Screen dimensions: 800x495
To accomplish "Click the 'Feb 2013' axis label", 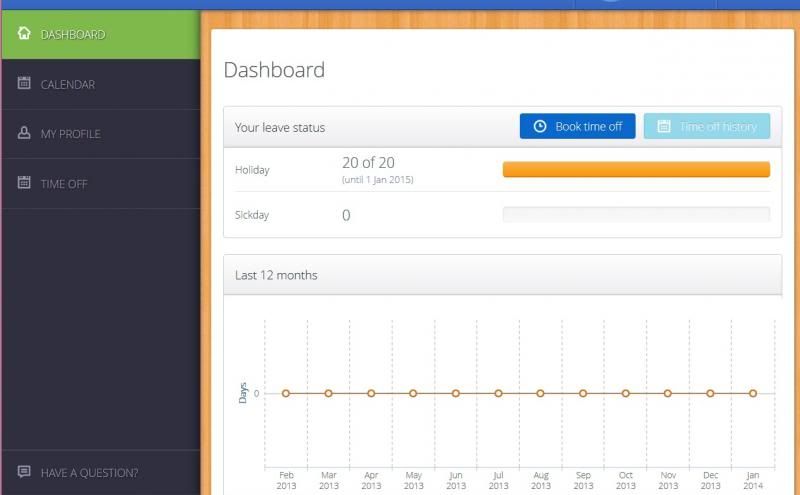I will click(x=286, y=481).
